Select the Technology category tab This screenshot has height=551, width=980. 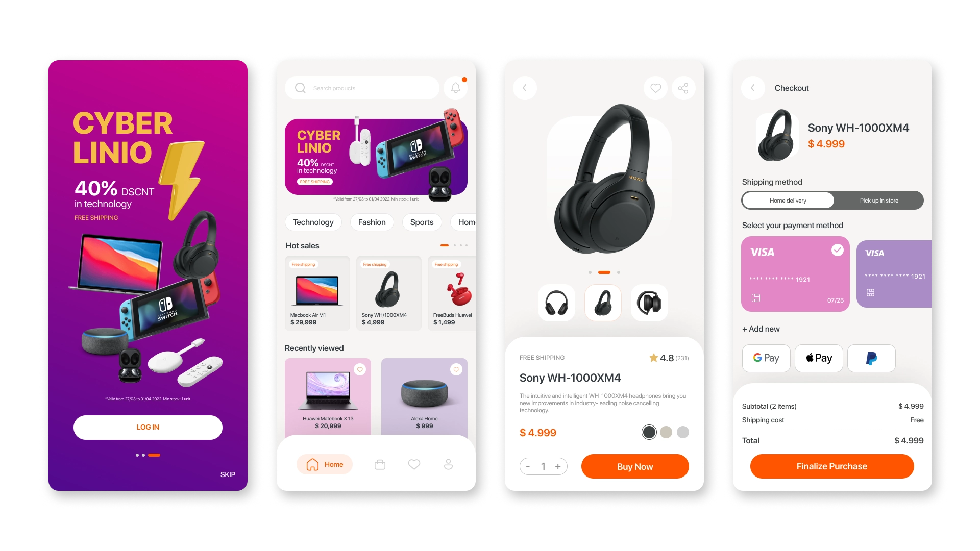[313, 221]
